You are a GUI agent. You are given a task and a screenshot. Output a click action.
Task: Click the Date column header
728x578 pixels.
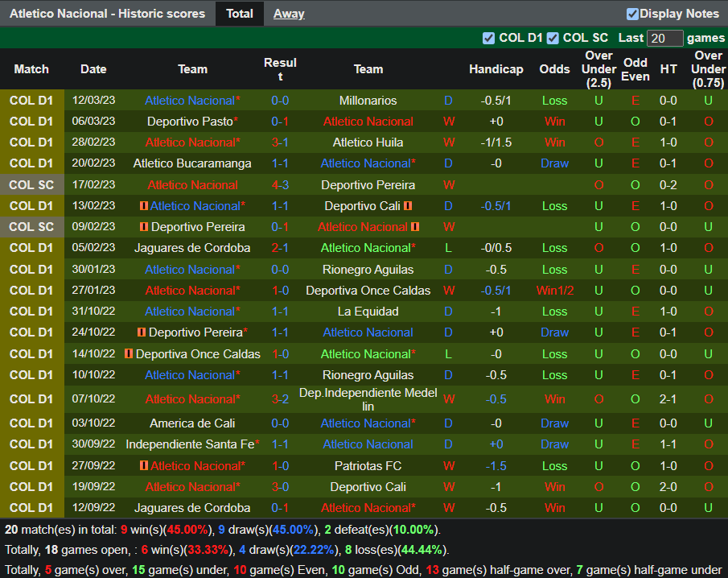tap(93, 69)
